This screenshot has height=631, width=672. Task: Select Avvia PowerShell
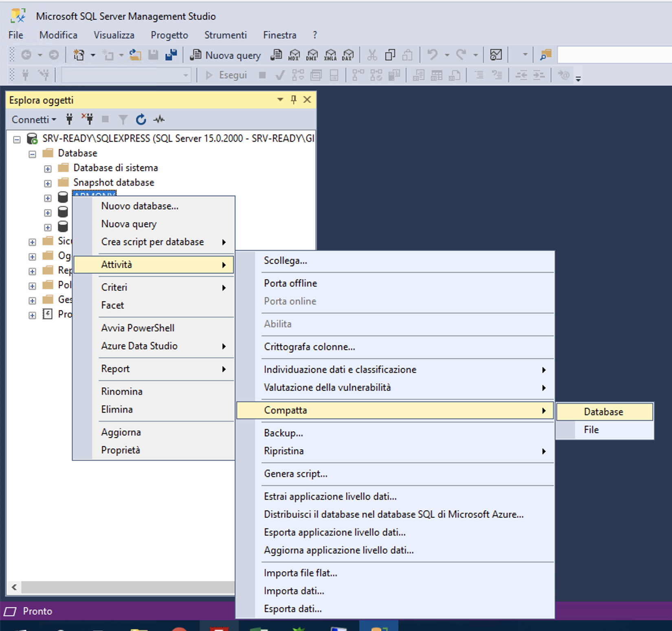pos(154,328)
